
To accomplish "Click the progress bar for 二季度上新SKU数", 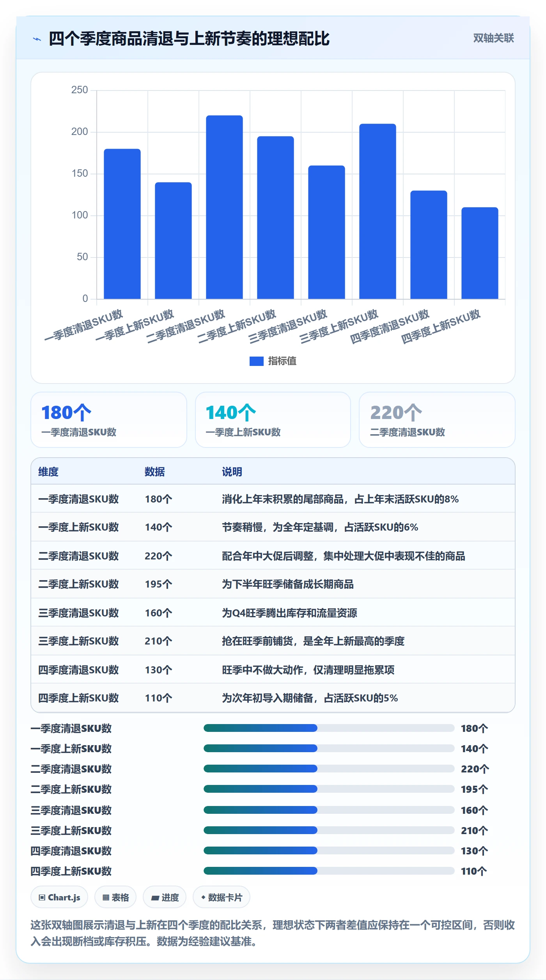I will (x=329, y=789).
